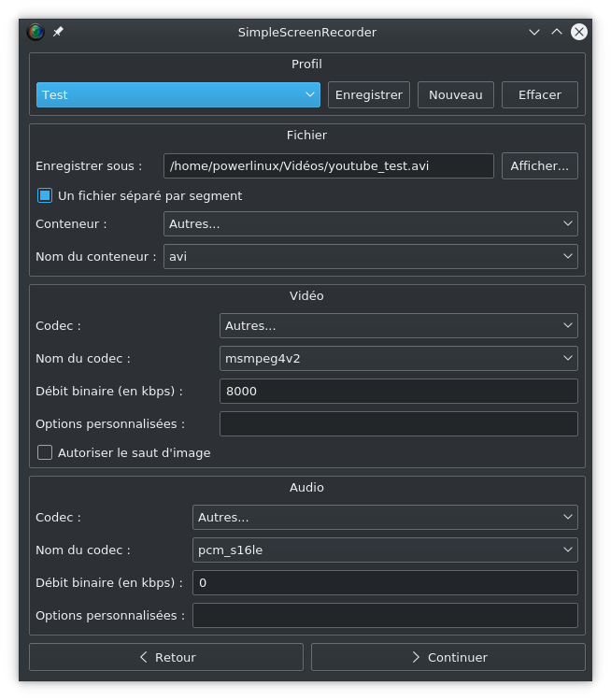Go back with the Retour button
611x700 pixels.
pos(166,657)
